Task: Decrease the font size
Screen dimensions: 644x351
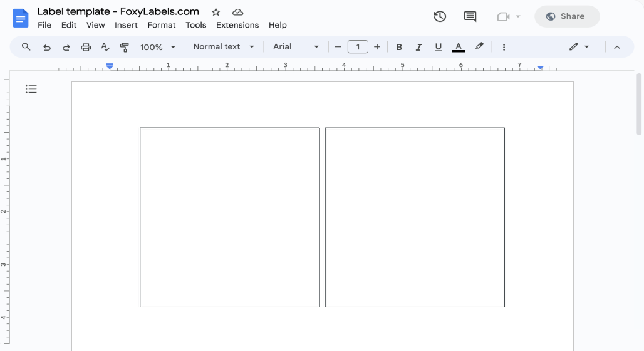Action: coord(338,47)
